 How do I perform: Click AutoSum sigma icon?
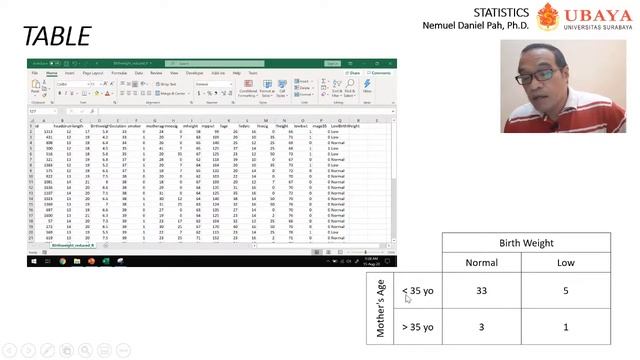click(x=323, y=82)
